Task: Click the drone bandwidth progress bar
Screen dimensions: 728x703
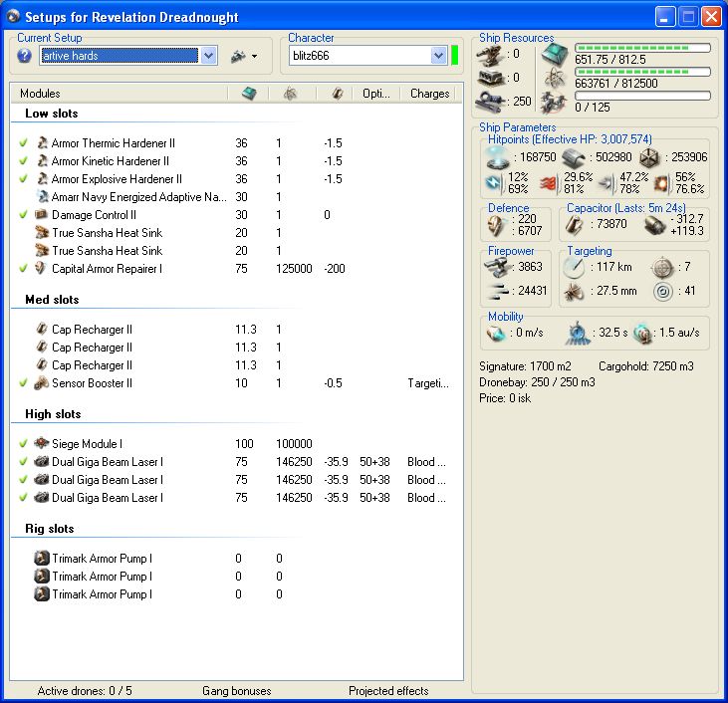Action: (642, 96)
